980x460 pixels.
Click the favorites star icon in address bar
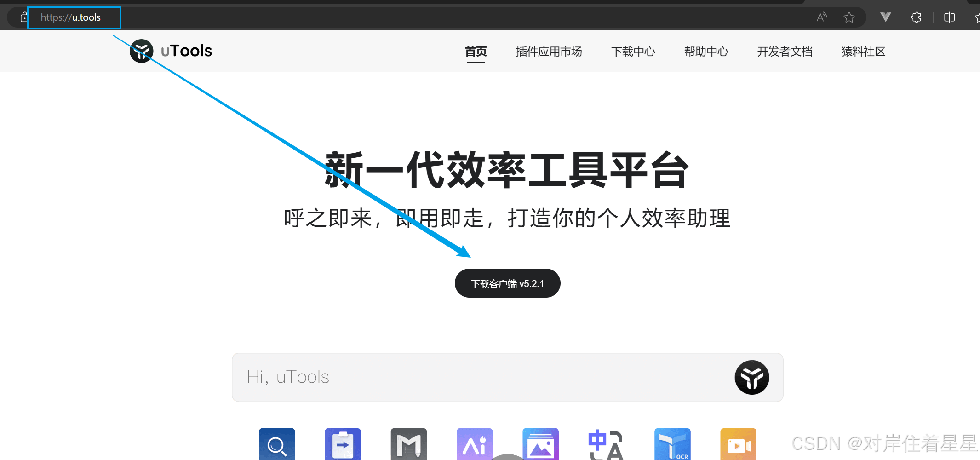point(849,17)
